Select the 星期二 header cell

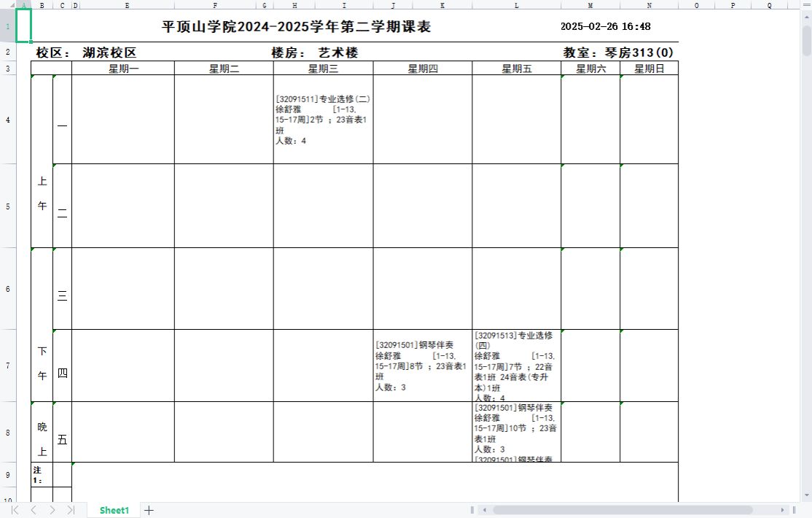tap(224, 69)
